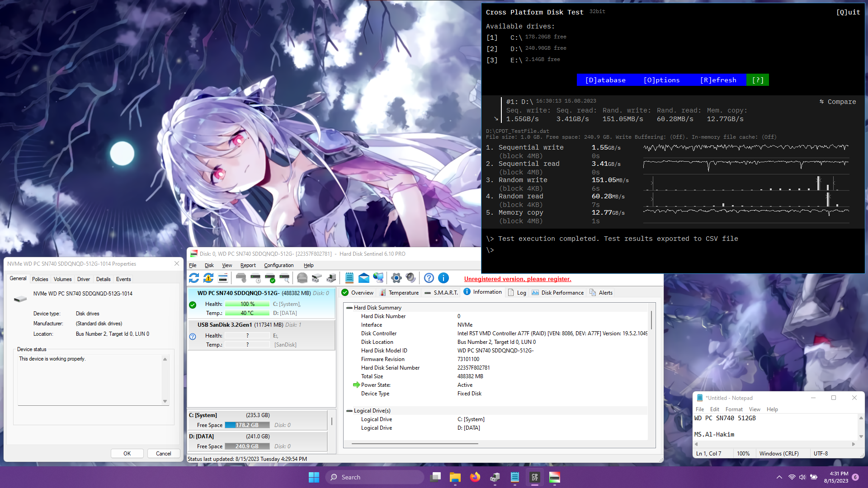Click the D: Free Space 240.9 GB bar
This screenshot has height=488, width=868.
(247, 446)
